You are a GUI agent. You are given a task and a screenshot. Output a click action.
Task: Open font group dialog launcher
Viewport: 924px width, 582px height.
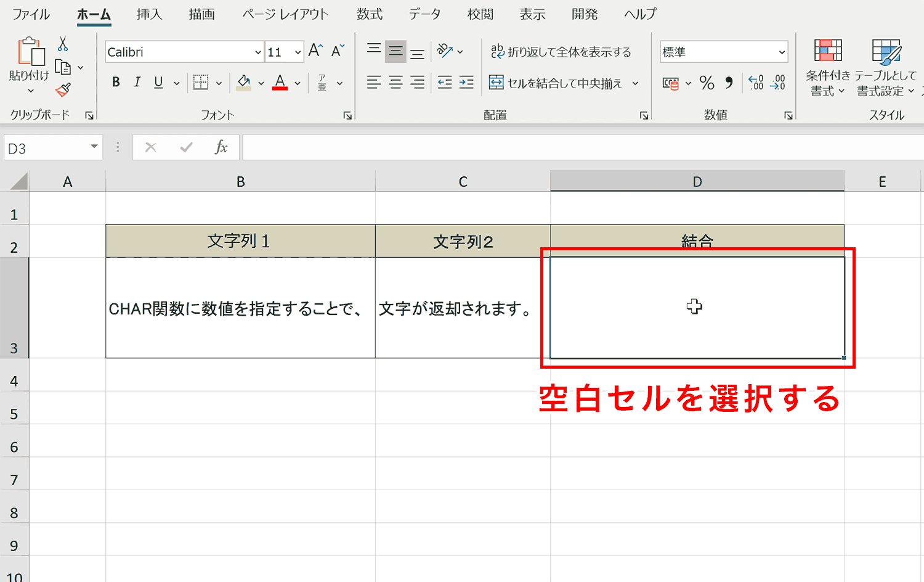[x=347, y=115]
